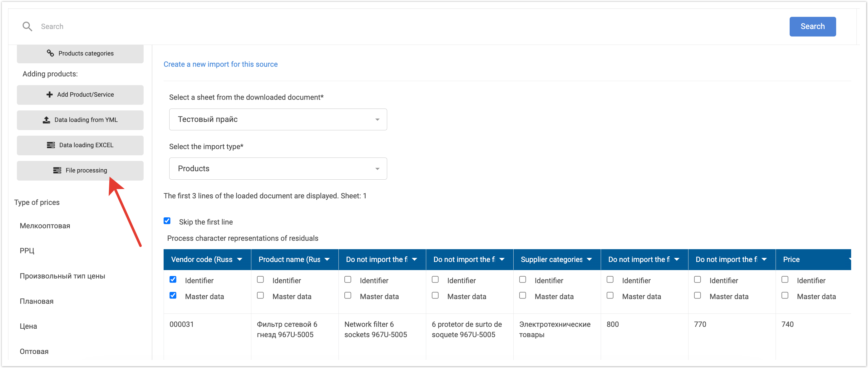Screen dimensions: 868x368
Task: Select the Мелкооптовая price type
Action: pos(45,225)
